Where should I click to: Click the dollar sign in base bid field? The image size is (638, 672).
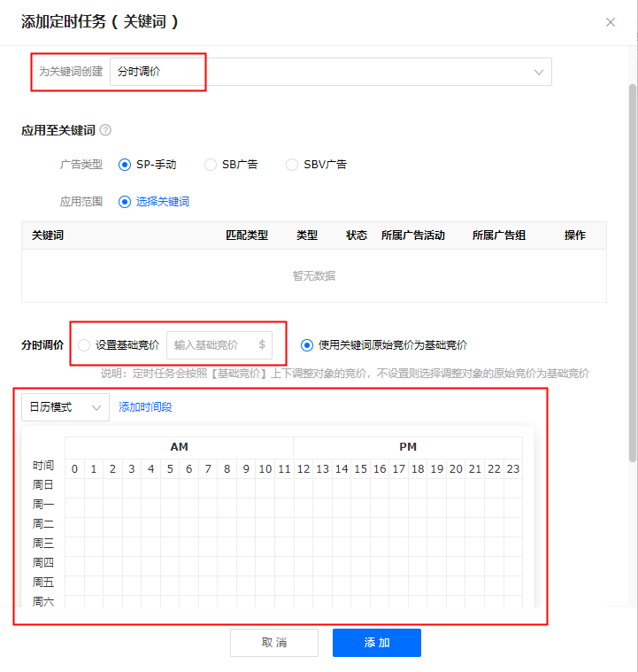point(262,345)
